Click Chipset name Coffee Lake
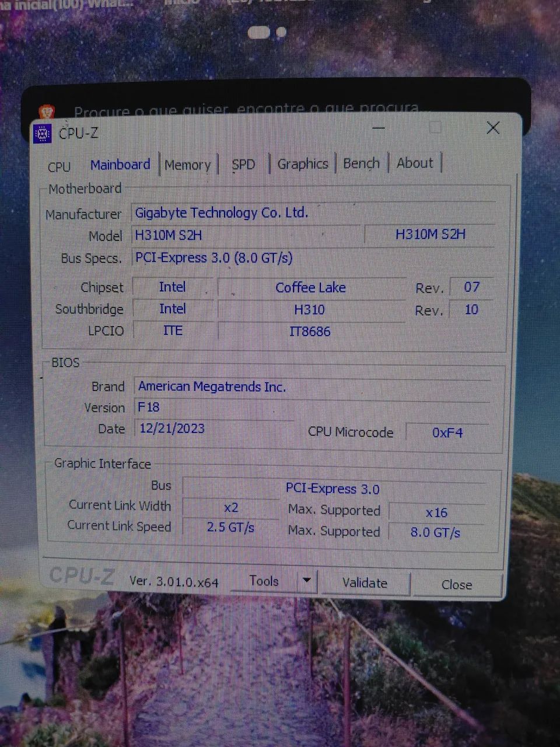This screenshot has width=560, height=747. (x=311, y=288)
